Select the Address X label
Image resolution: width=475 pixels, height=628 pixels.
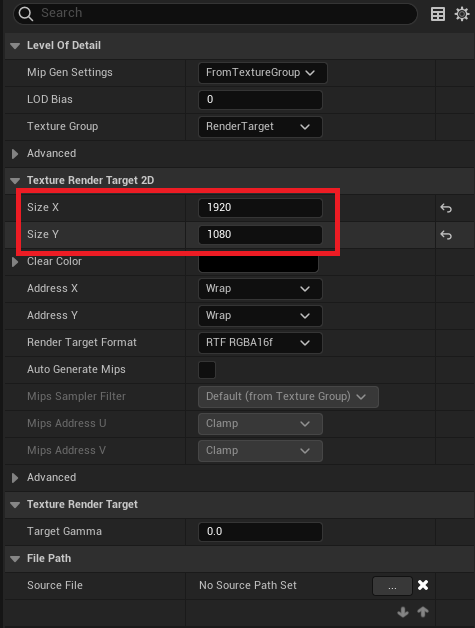click(x=52, y=288)
